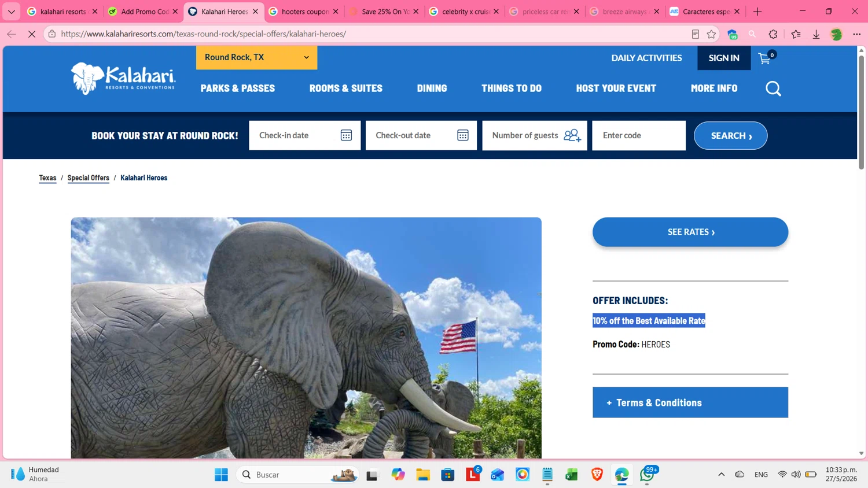868x488 pixels.
Task: Open the Parks & Passes menu
Action: (x=238, y=88)
